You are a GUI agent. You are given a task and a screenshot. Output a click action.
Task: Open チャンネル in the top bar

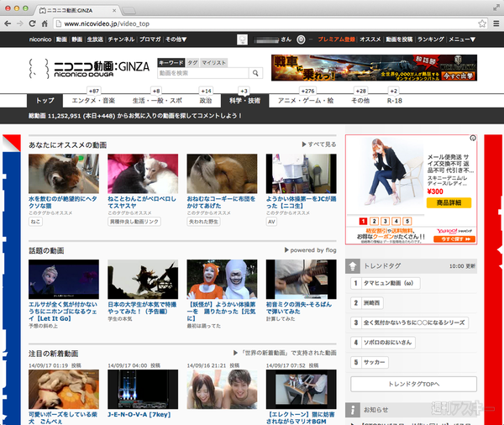[121, 39]
